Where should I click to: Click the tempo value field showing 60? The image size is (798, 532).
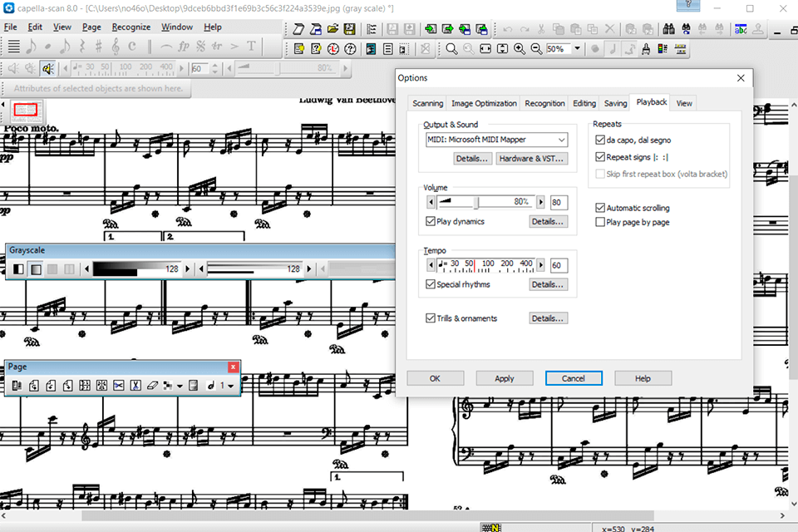[558, 265]
